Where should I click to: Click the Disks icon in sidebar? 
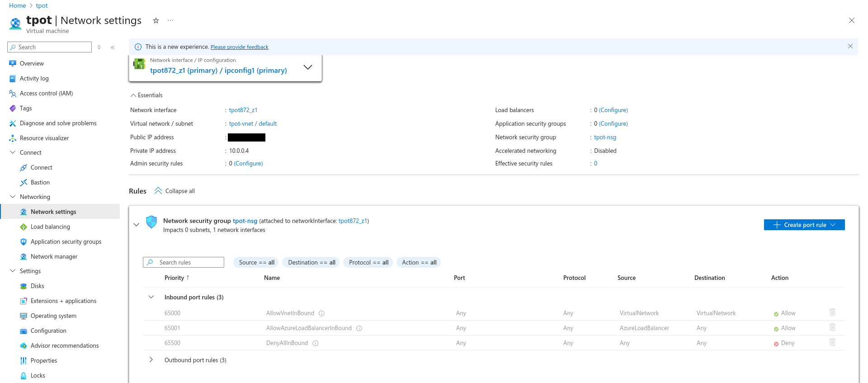pos(24,286)
